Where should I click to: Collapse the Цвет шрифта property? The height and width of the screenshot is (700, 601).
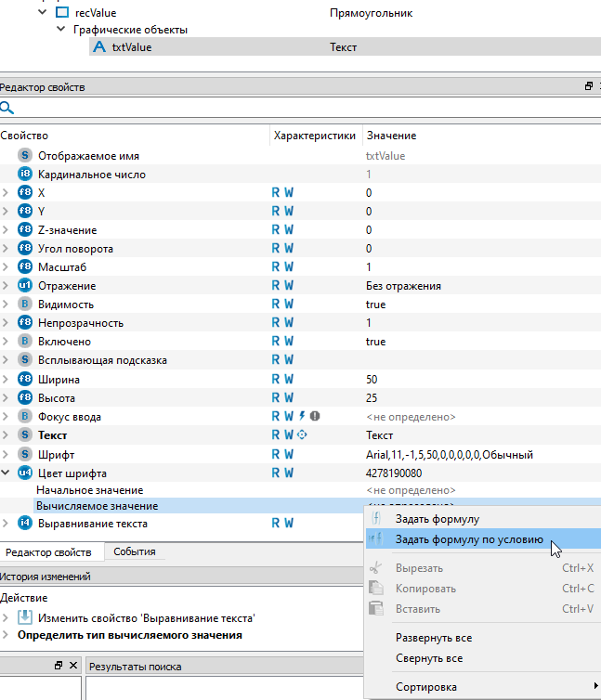point(7,473)
